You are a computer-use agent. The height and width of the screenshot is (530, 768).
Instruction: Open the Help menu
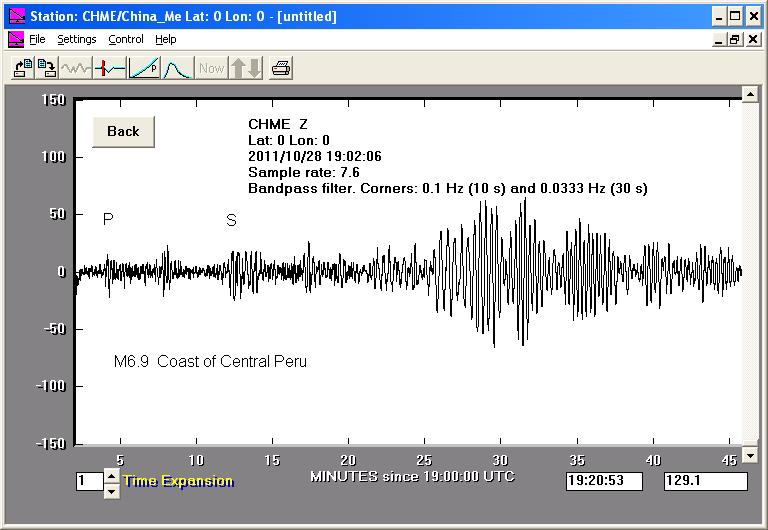click(166, 40)
